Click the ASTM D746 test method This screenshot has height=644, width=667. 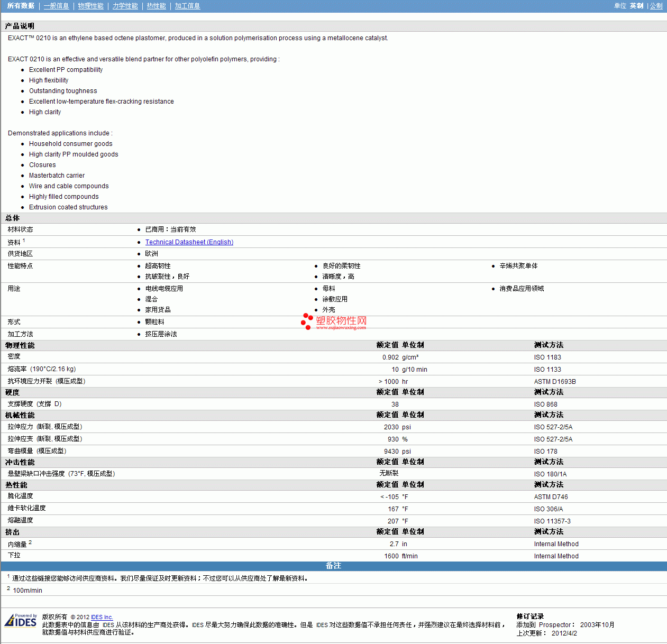[551, 497]
